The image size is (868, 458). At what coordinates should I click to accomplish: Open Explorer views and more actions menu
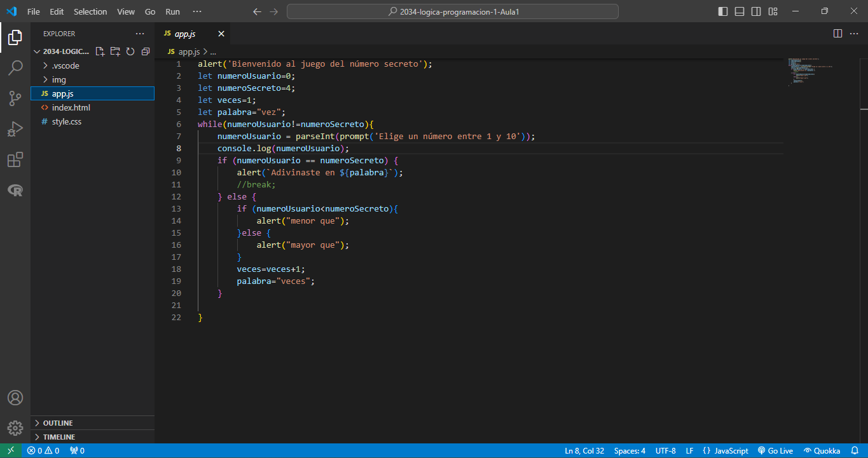[140, 34]
